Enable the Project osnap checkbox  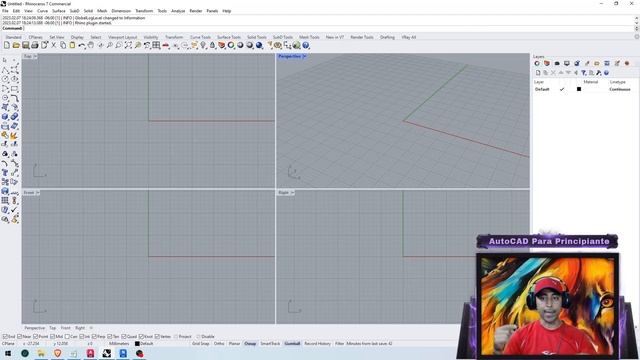176,337
